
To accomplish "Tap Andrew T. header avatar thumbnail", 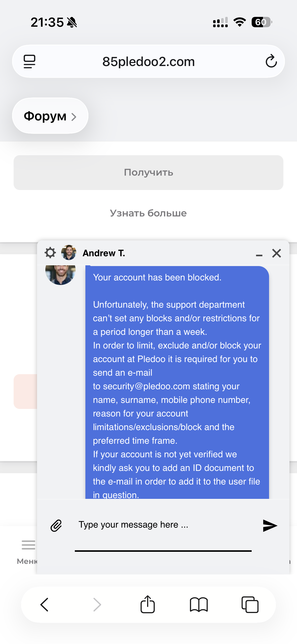I will pos(69,252).
